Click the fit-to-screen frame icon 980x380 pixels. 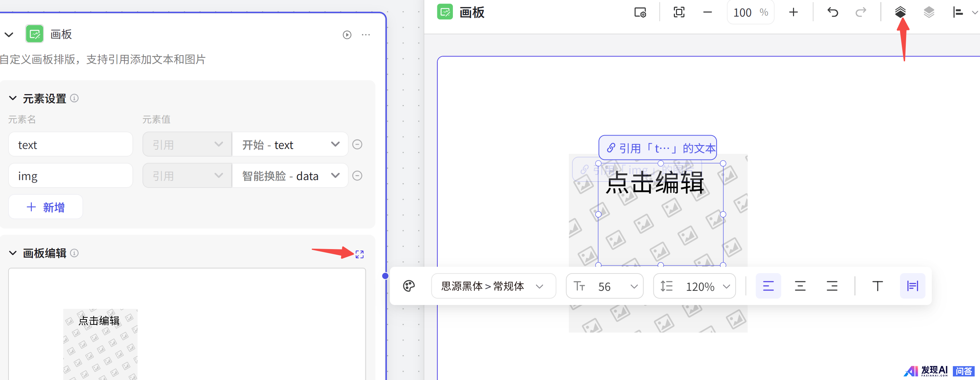coord(679,13)
